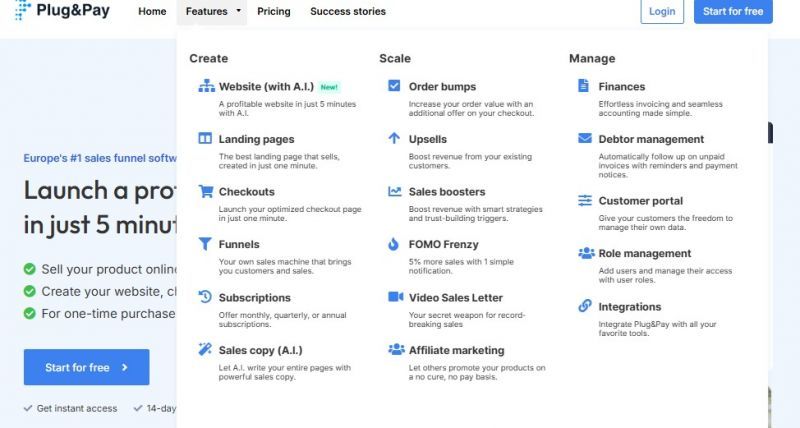
Task: Click the Subscriptions recurring clock icon
Action: click(205, 297)
